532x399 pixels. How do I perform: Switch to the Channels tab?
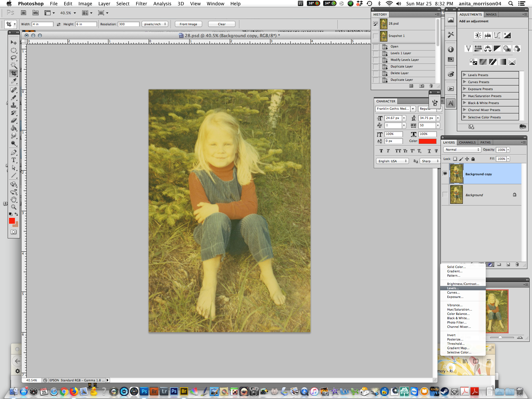[467, 142]
